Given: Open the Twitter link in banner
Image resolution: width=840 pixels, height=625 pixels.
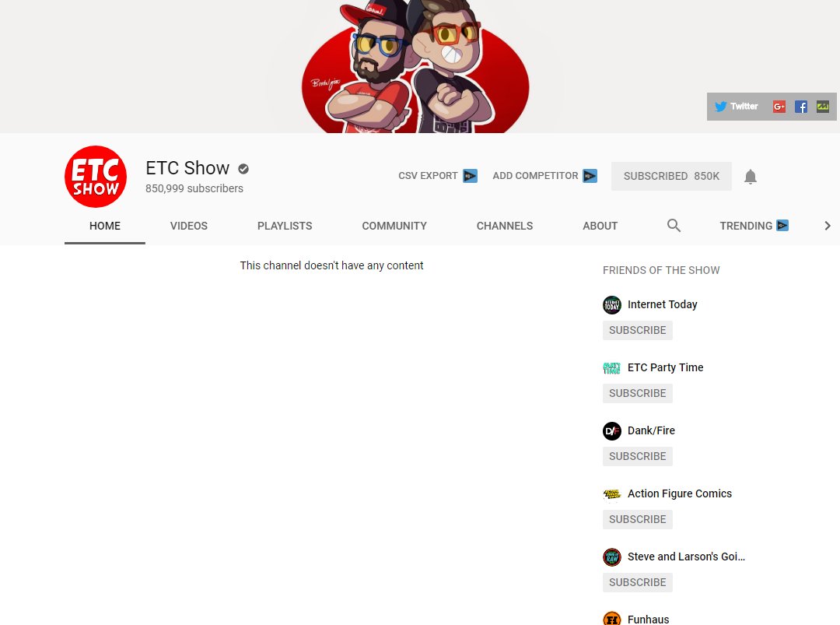Looking at the screenshot, I should click(737, 106).
